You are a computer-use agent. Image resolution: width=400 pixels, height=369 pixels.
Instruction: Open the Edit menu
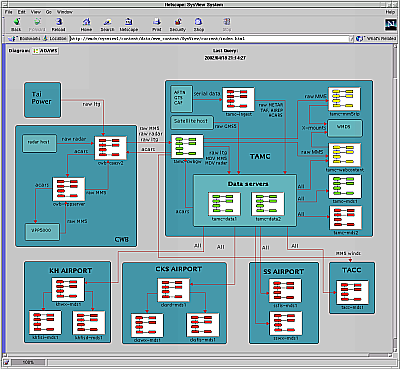[22, 12]
